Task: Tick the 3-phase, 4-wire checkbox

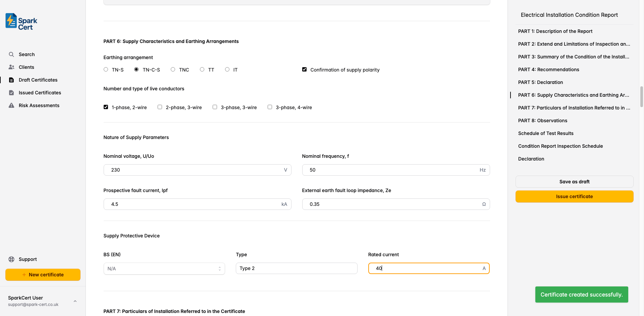Action: point(270,107)
